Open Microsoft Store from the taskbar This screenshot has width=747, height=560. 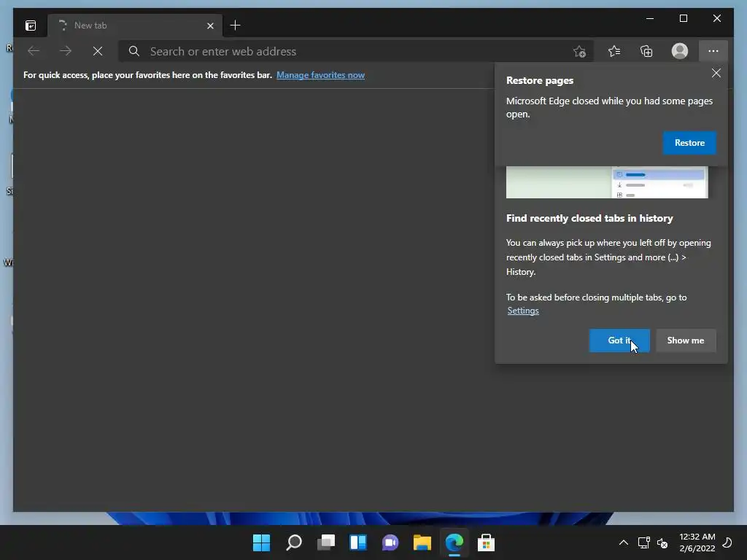486,542
